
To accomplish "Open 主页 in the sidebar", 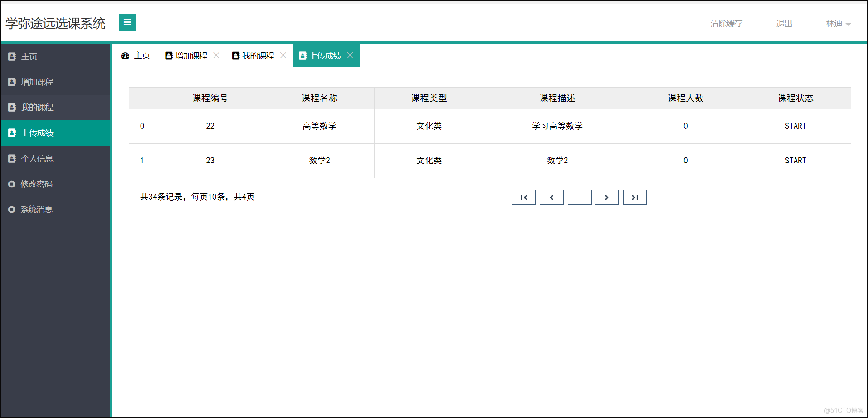I will click(x=56, y=57).
